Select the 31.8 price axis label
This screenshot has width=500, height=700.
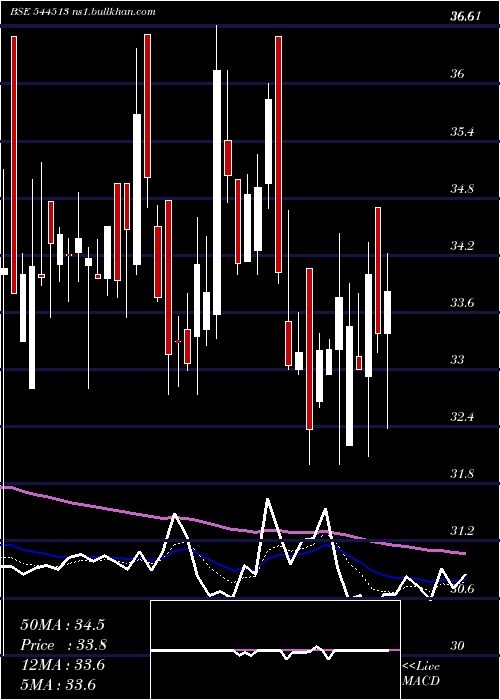pos(460,474)
